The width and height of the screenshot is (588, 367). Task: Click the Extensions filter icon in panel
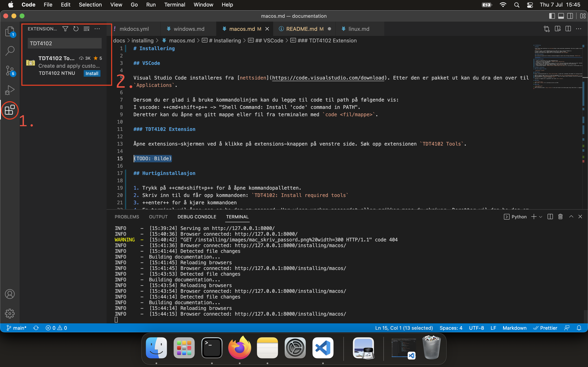[x=65, y=28]
